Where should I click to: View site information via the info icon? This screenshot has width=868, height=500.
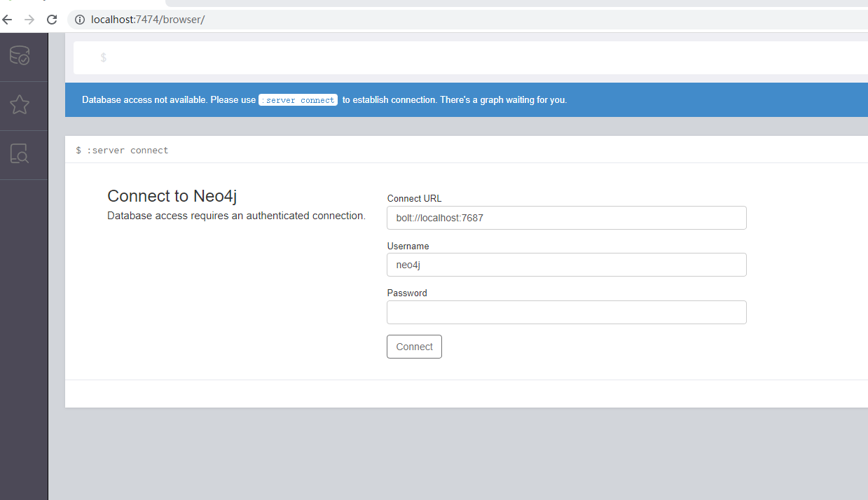[x=79, y=20]
